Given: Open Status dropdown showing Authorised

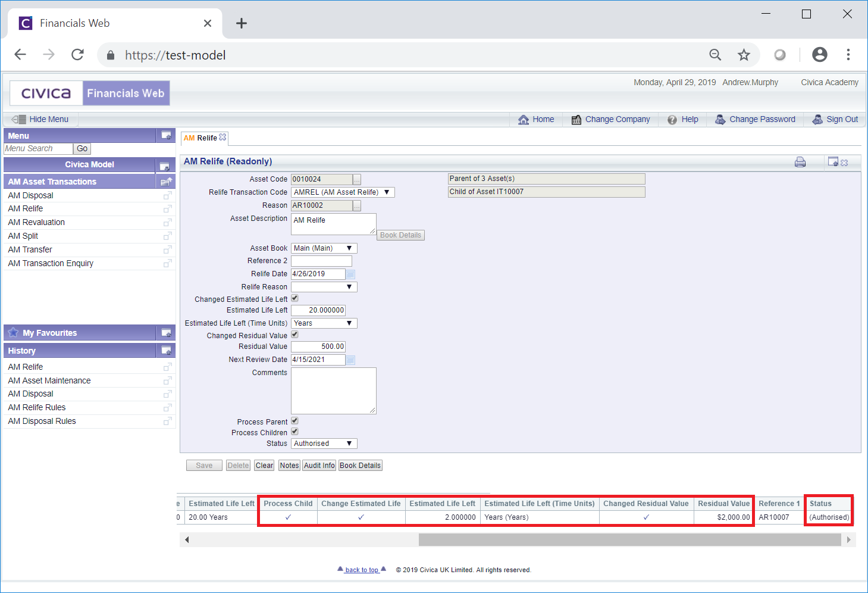Looking at the screenshot, I should [x=324, y=444].
